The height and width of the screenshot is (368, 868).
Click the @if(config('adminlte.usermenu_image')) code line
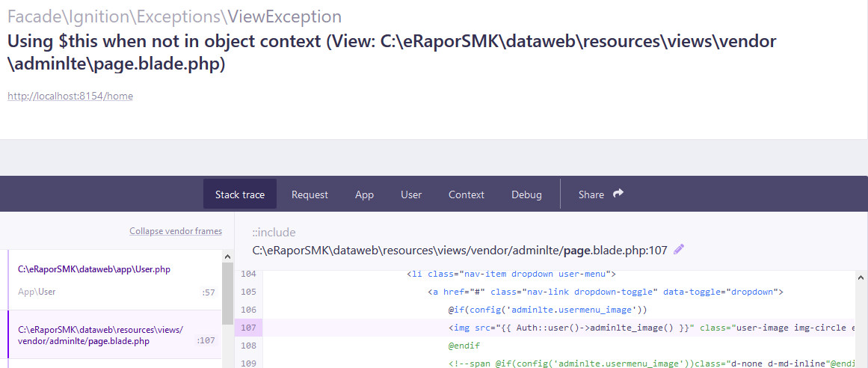tap(547, 309)
